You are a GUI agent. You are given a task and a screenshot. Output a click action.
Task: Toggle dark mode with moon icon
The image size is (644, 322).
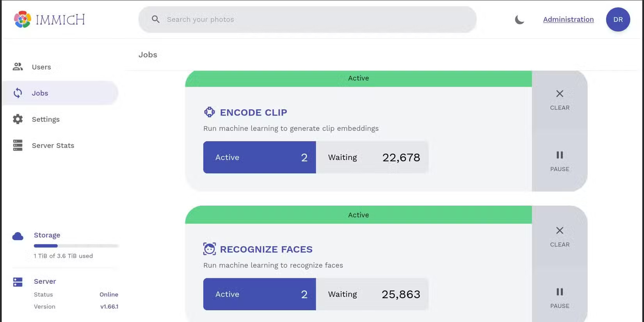519,20
